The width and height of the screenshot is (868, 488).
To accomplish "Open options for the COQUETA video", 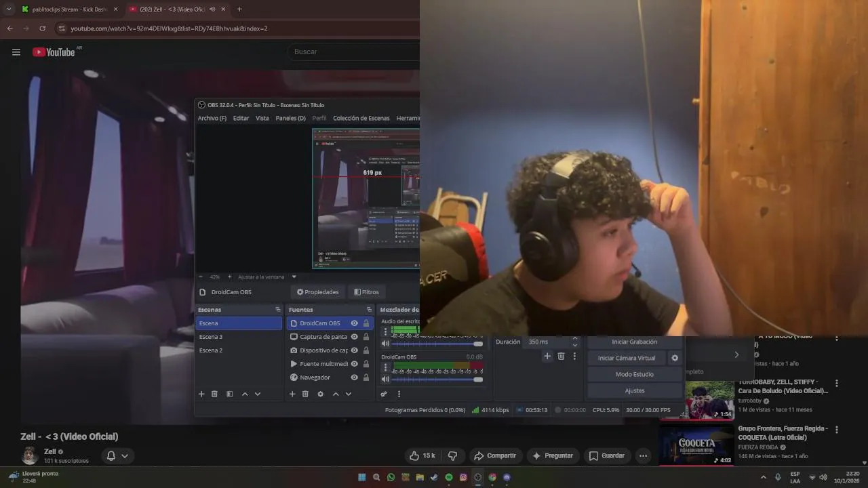I will (x=837, y=430).
